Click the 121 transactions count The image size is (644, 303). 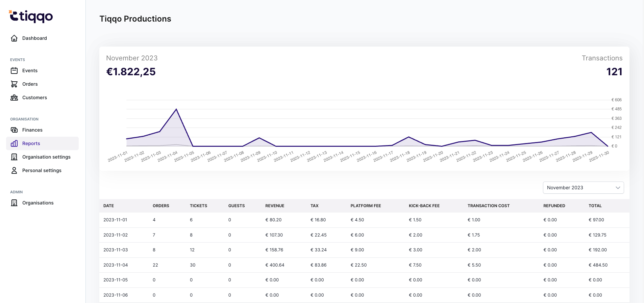click(x=614, y=72)
